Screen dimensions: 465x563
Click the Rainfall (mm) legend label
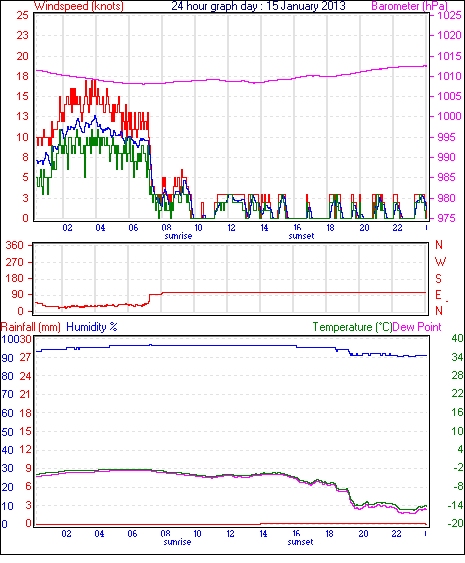point(31,327)
